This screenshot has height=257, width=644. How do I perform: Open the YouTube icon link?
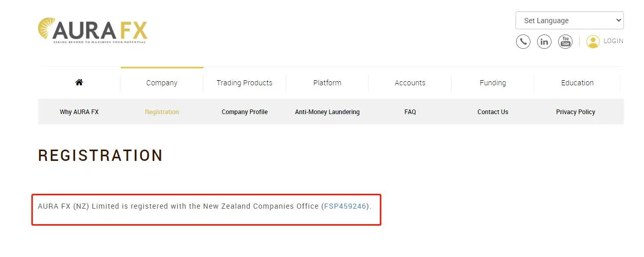(x=565, y=42)
